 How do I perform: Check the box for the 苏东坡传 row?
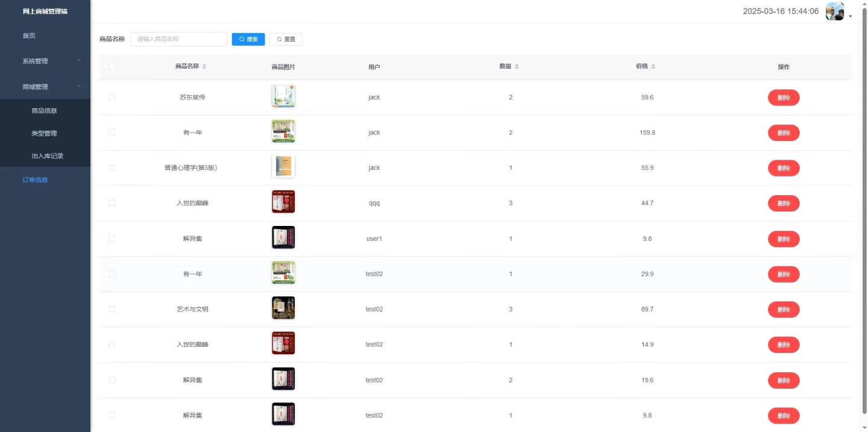coord(112,97)
